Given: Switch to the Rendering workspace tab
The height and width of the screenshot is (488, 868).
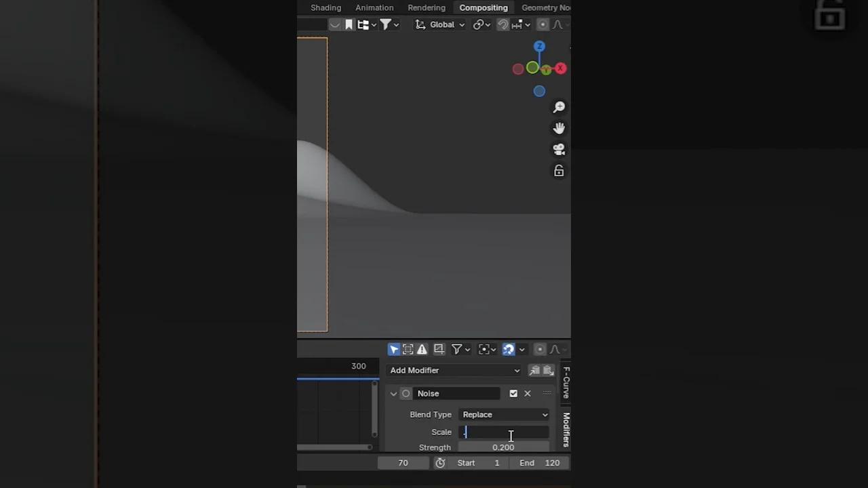Looking at the screenshot, I should (x=427, y=7).
